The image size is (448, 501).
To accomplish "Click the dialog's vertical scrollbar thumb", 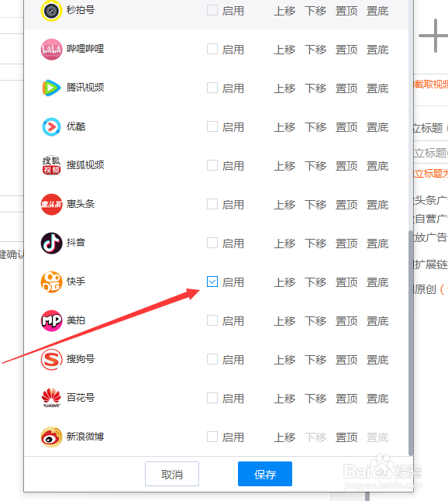I will pos(411,343).
